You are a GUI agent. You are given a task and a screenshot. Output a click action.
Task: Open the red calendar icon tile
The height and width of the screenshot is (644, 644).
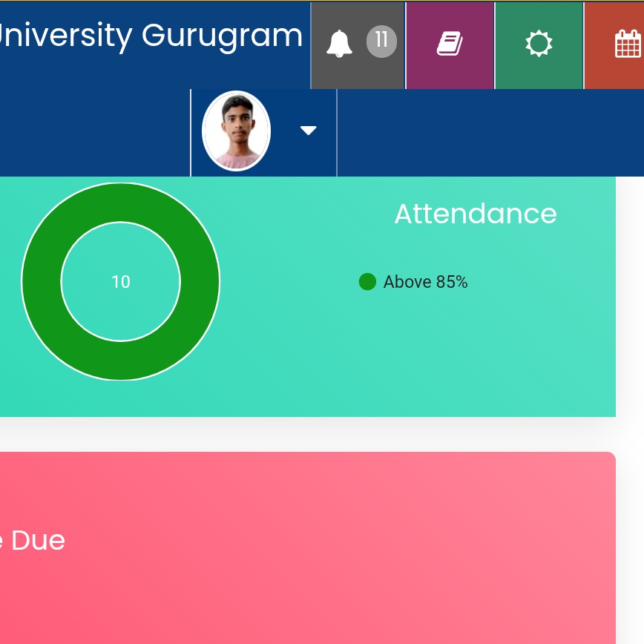(628, 44)
